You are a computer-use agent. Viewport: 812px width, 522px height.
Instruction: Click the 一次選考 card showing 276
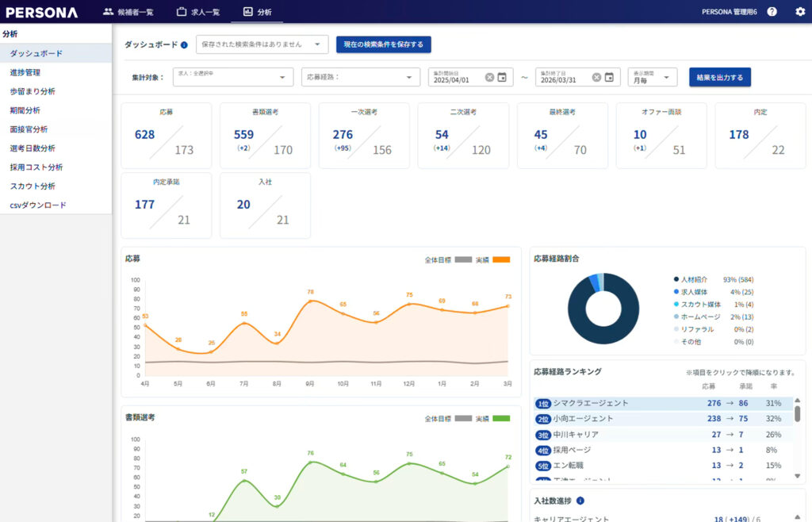(x=364, y=136)
